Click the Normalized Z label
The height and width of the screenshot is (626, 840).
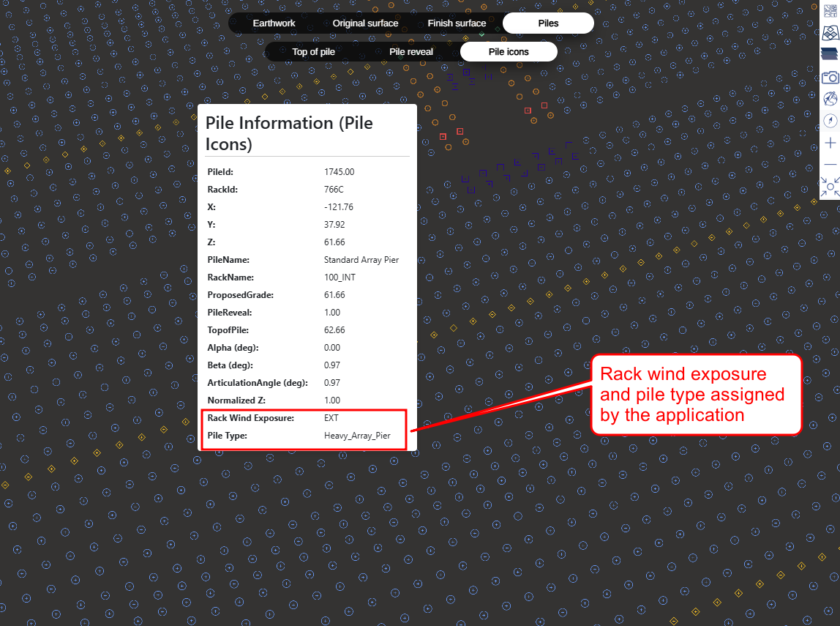click(x=236, y=400)
